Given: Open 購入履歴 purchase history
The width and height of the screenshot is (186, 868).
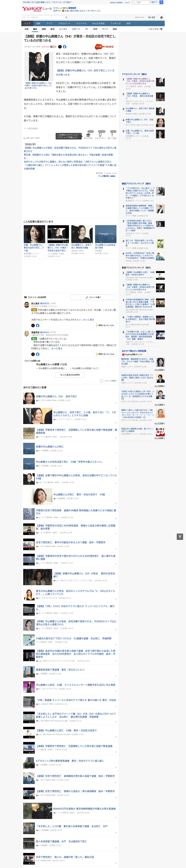Looking at the screenshot, I should coord(152,18).
